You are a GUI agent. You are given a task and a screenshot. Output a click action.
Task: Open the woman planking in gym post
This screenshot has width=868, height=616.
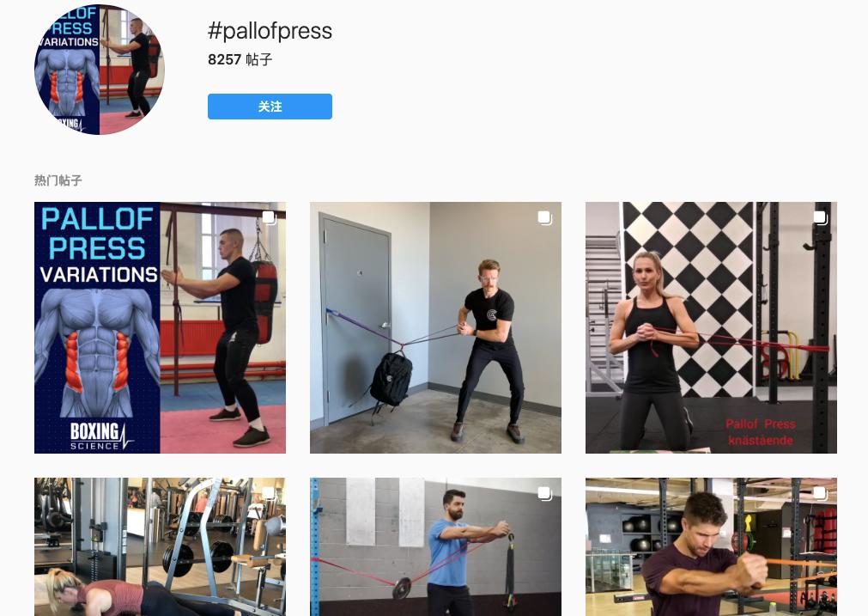click(160, 546)
